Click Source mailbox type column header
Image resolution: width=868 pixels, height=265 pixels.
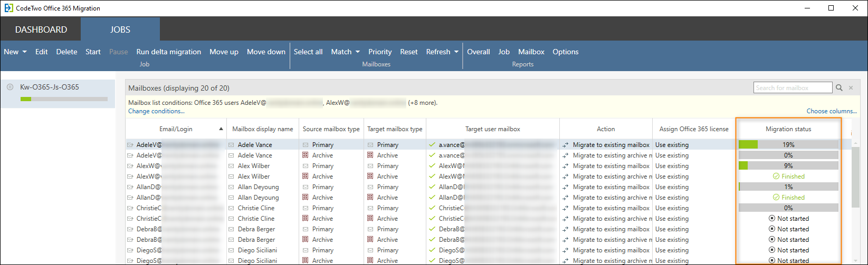pos(331,129)
